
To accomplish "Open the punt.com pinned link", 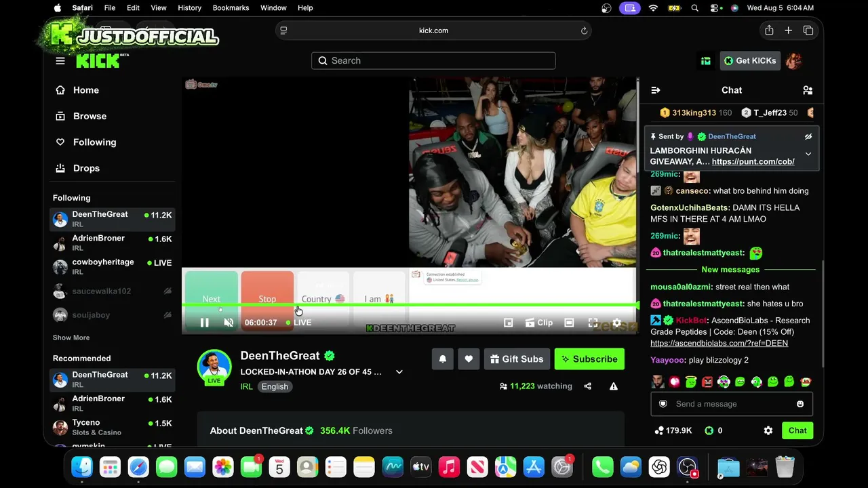I will 753,162.
